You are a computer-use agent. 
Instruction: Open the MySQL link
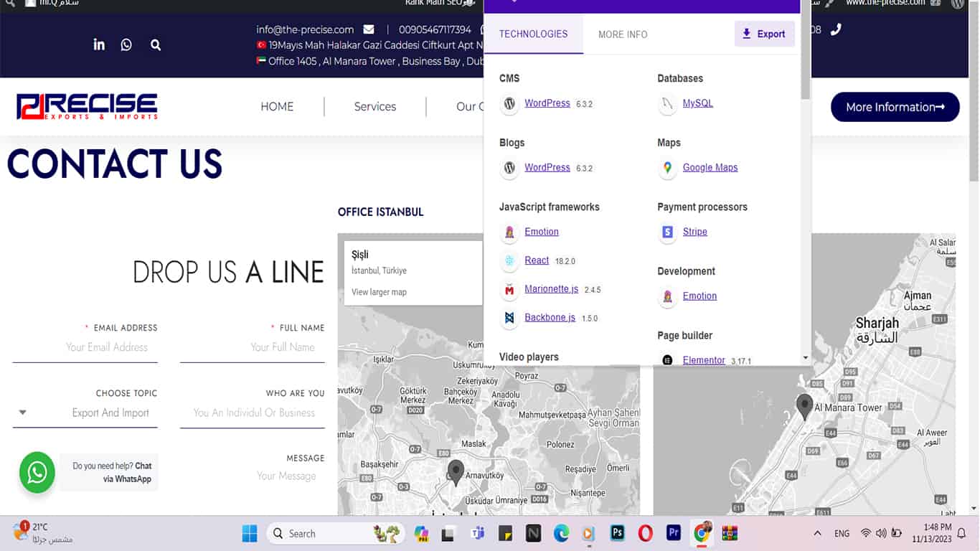click(x=698, y=103)
